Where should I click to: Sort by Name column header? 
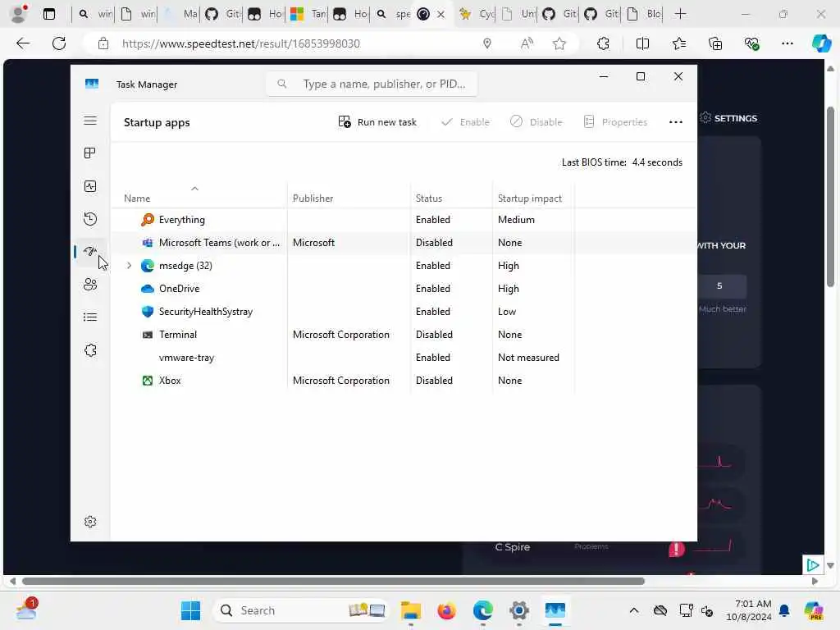point(137,199)
